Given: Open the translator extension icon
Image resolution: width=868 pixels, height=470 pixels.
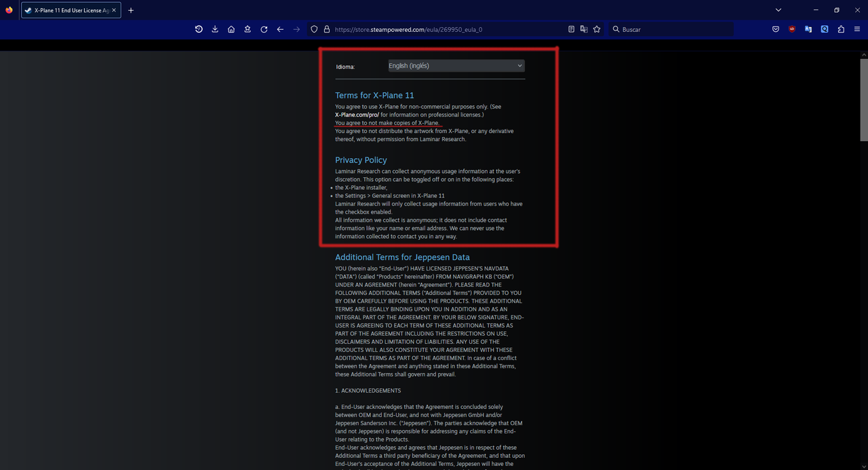Looking at the screenshot, I should coord(808,29).
